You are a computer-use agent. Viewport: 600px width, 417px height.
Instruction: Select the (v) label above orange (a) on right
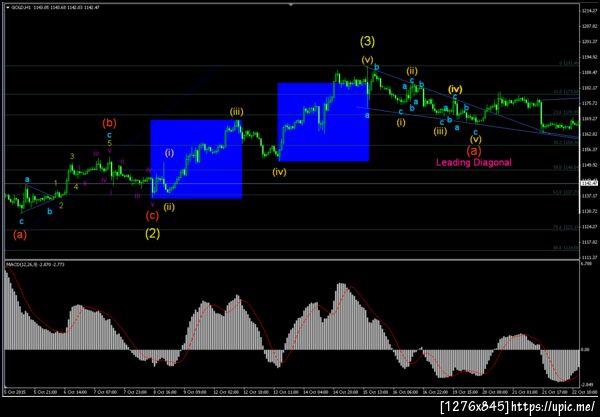click(x=476, y=139)
